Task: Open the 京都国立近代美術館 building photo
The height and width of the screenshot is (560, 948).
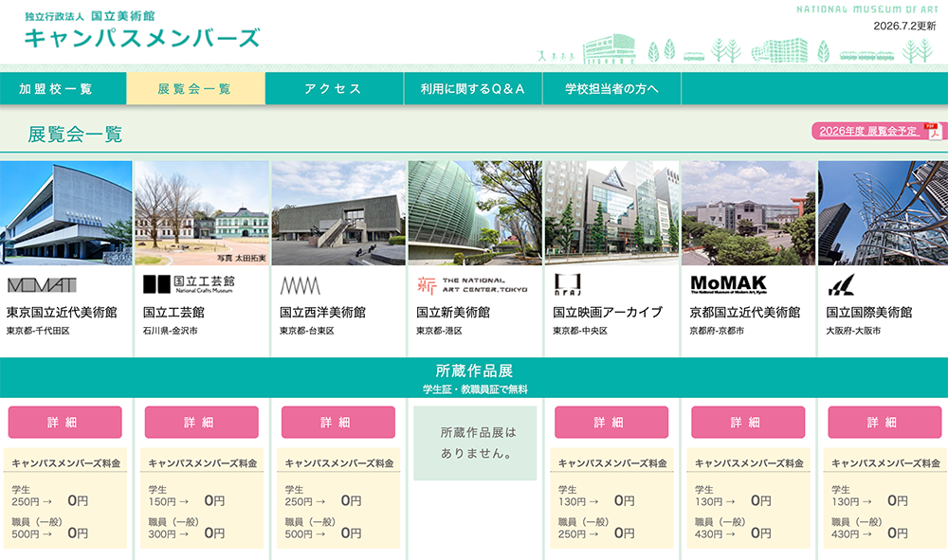Action: click(748, 212)
